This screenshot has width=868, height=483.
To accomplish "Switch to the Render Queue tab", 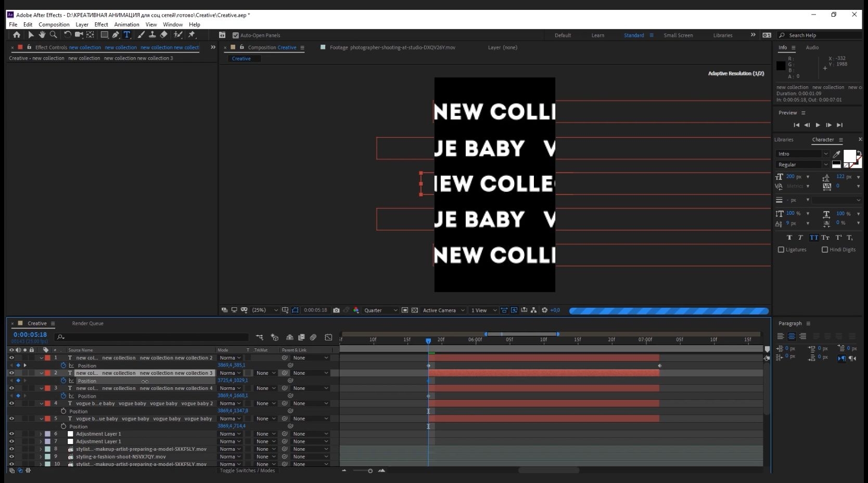I will [87, 323].
